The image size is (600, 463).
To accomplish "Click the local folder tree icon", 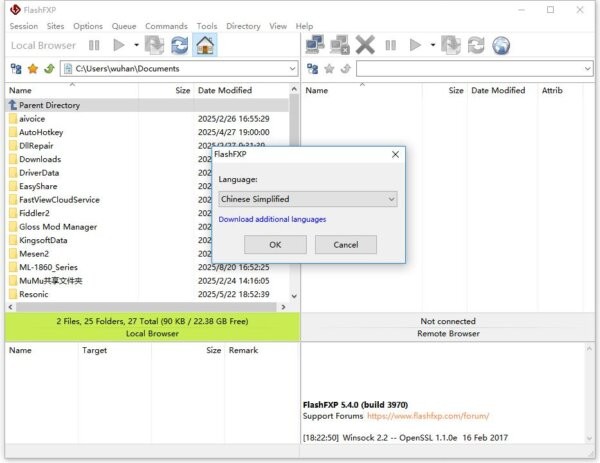I will coord(16,69).
